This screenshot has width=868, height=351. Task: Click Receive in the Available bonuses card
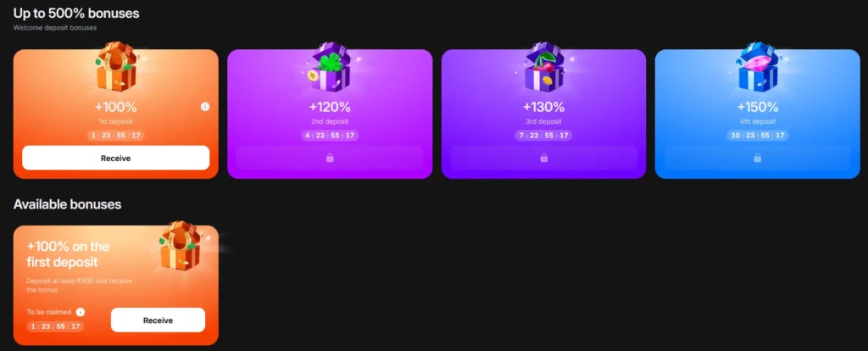(158, 320)
